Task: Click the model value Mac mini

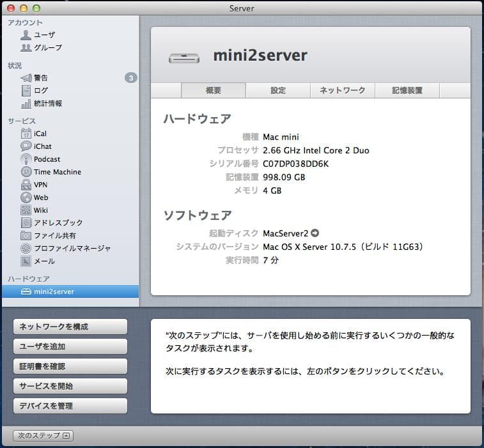Action: tap(281, 137)
